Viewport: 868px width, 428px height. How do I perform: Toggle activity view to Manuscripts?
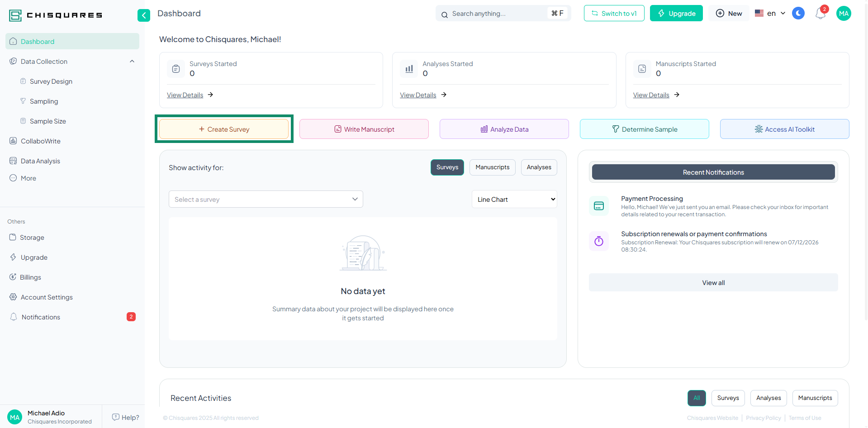[492, 167]
